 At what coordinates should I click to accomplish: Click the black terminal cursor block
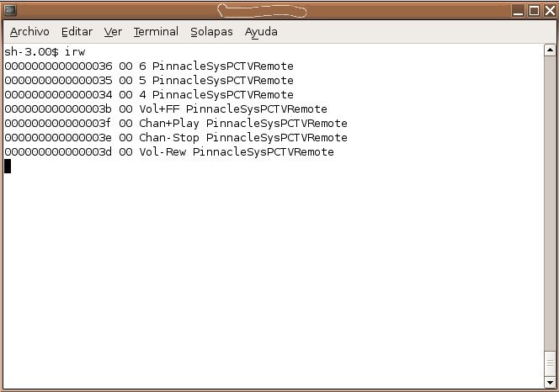(x=8, y=166)
